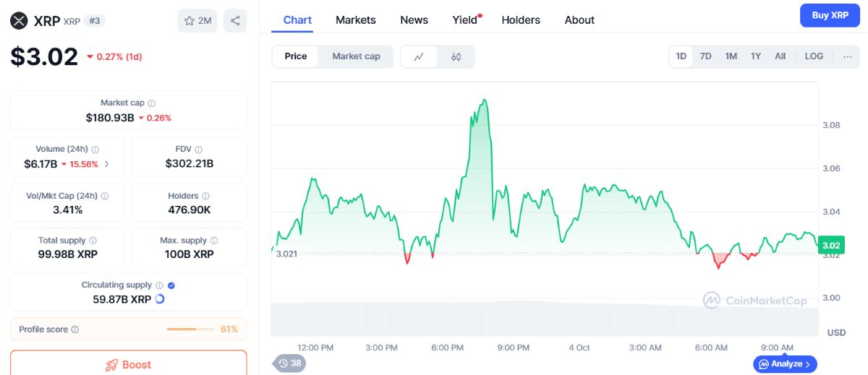Click the 61% profile score value
868x375 pixels.
[229, 329]
